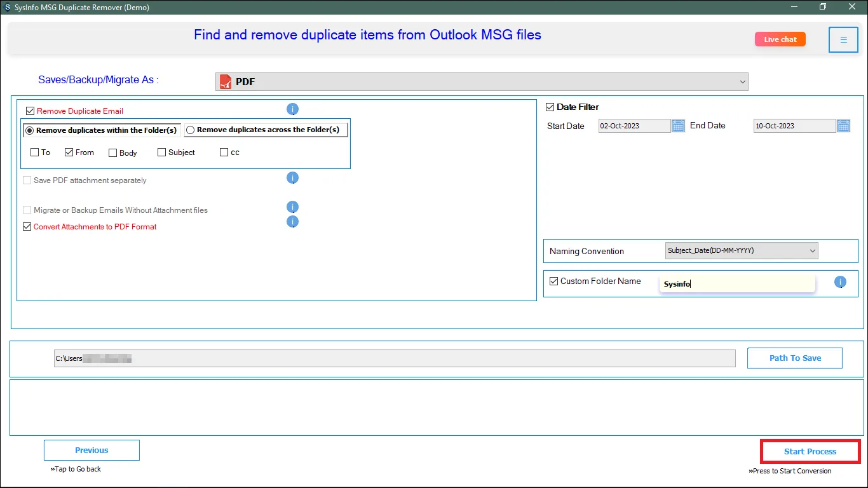Click the Custom Folder Name text field
The width and height of the screenshot is (868, 488).
click(x=737, y=284)
